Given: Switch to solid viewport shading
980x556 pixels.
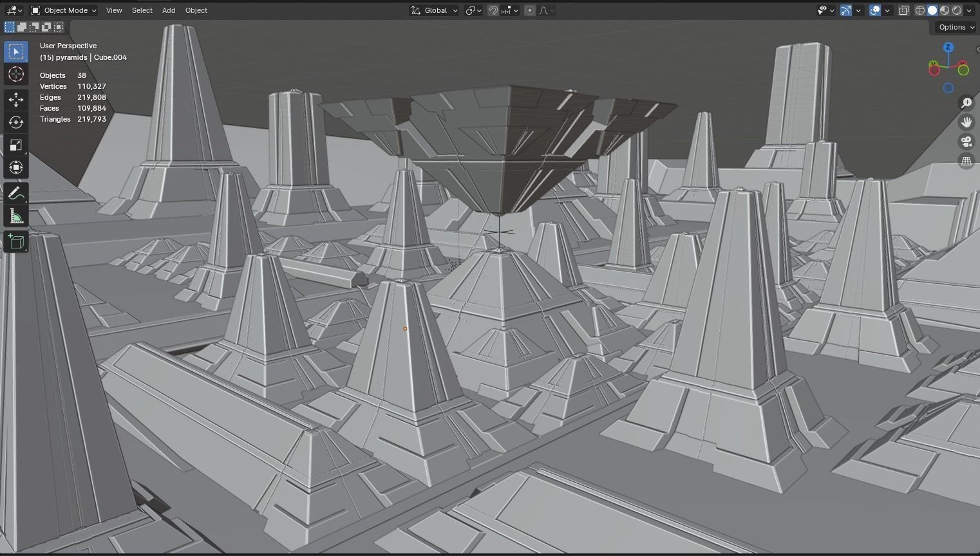Looking at the screenshot, I should pyautogui.click(x=932, y=10).
